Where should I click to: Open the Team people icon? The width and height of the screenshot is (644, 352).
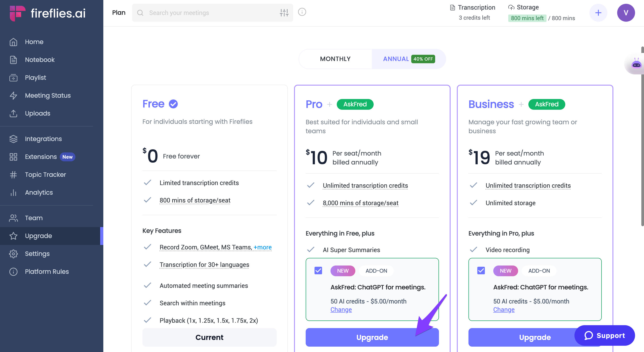13,218
